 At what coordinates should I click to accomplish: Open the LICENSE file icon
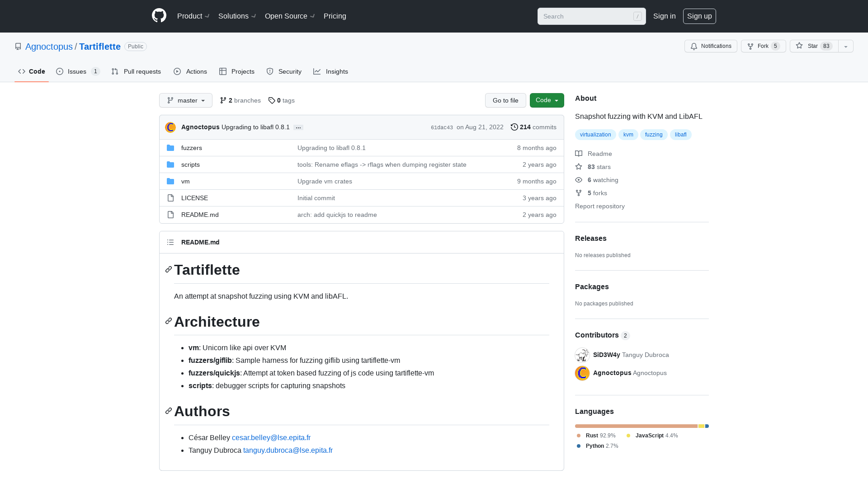(x=170, y=198)
